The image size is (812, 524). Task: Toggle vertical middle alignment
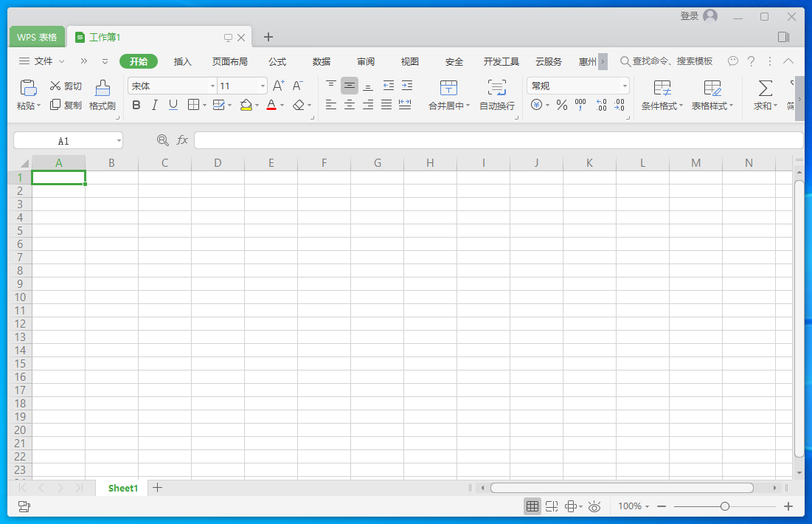[x=350, y=86]
